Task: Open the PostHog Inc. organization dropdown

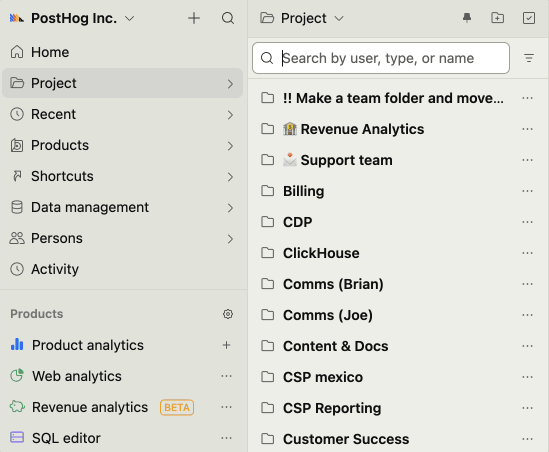Action: click(82, 18)
